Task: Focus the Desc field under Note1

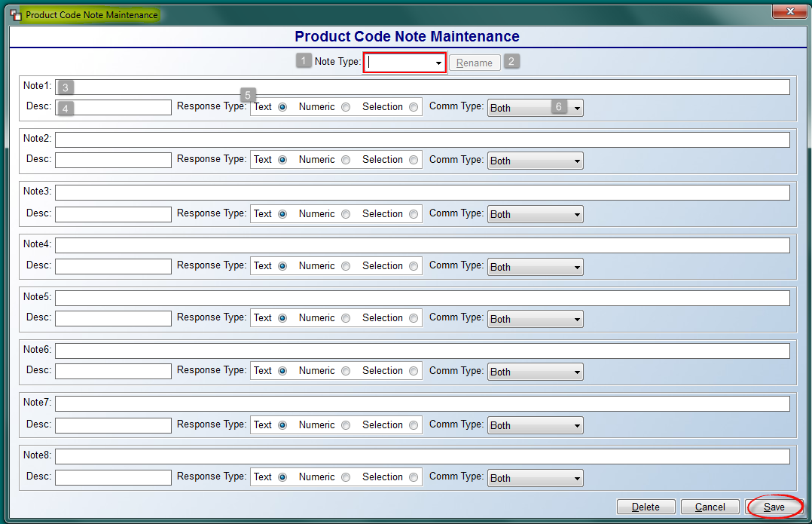Action: (114, 107)
